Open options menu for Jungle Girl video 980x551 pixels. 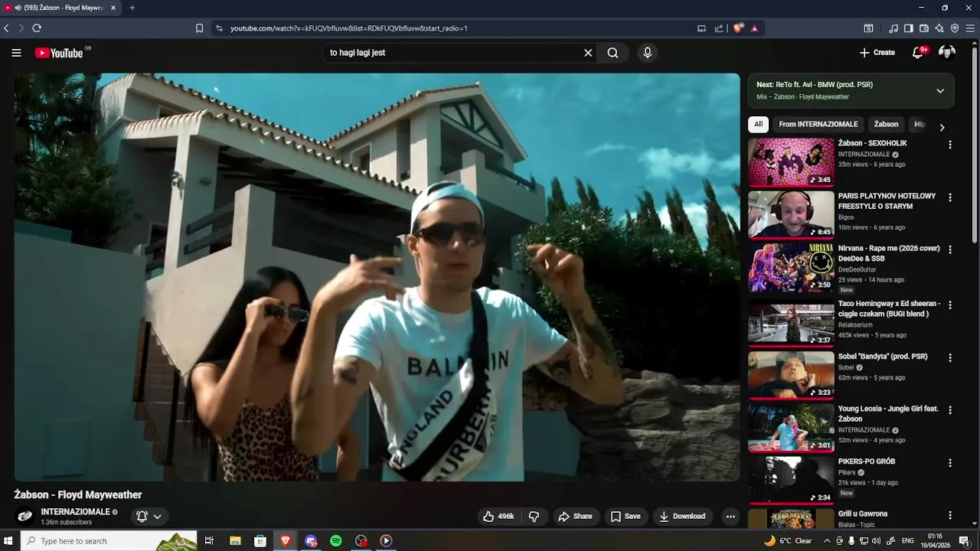(x=950, y=410)
